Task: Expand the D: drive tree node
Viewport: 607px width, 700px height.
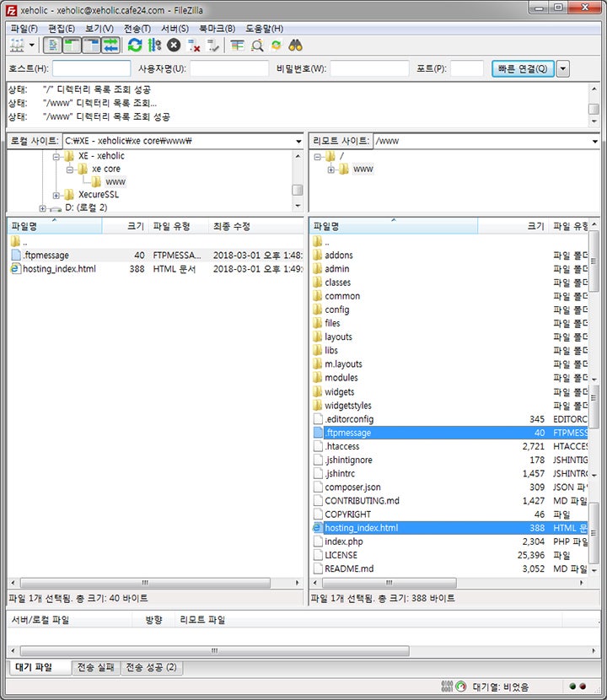Action: (42, 208)
